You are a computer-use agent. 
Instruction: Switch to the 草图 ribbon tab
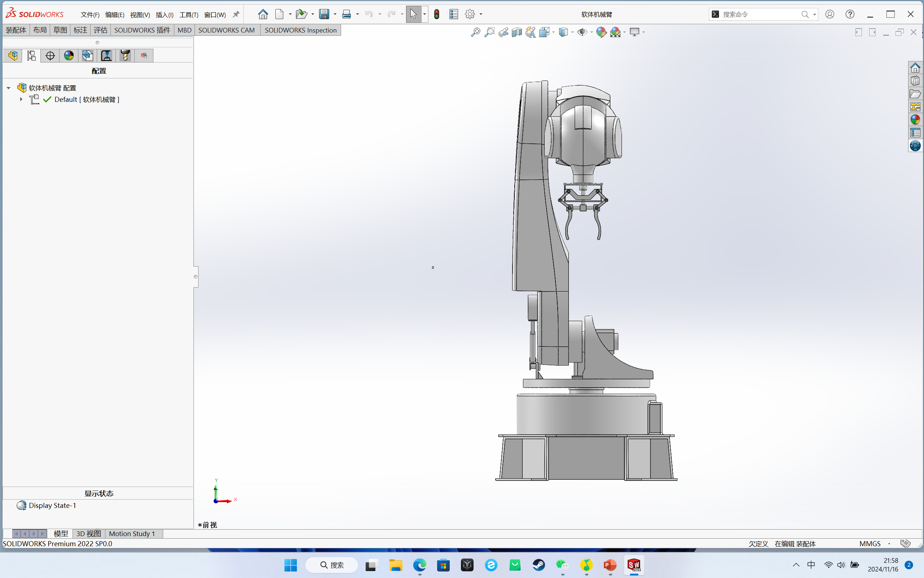[x=60, y=30]
